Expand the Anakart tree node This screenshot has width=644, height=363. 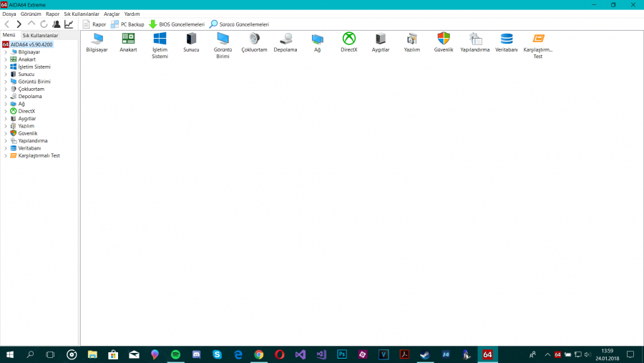pyautogui.click(x=6, y=59)
